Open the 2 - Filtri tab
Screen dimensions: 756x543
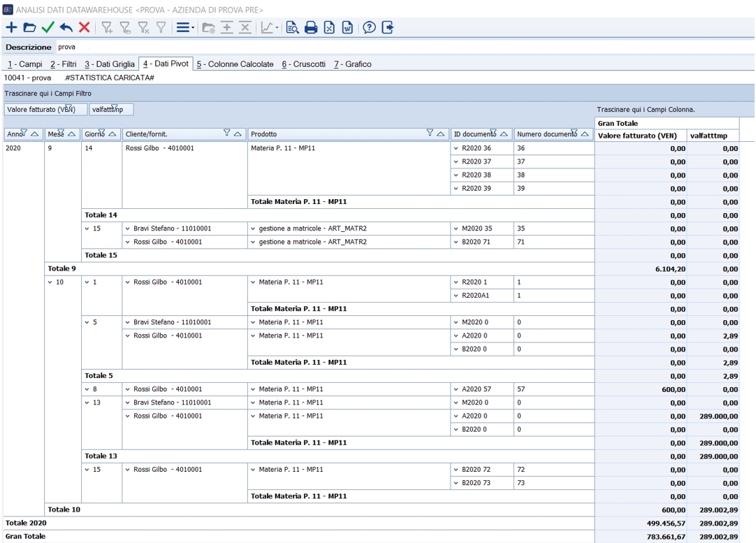tap(63, 64)
